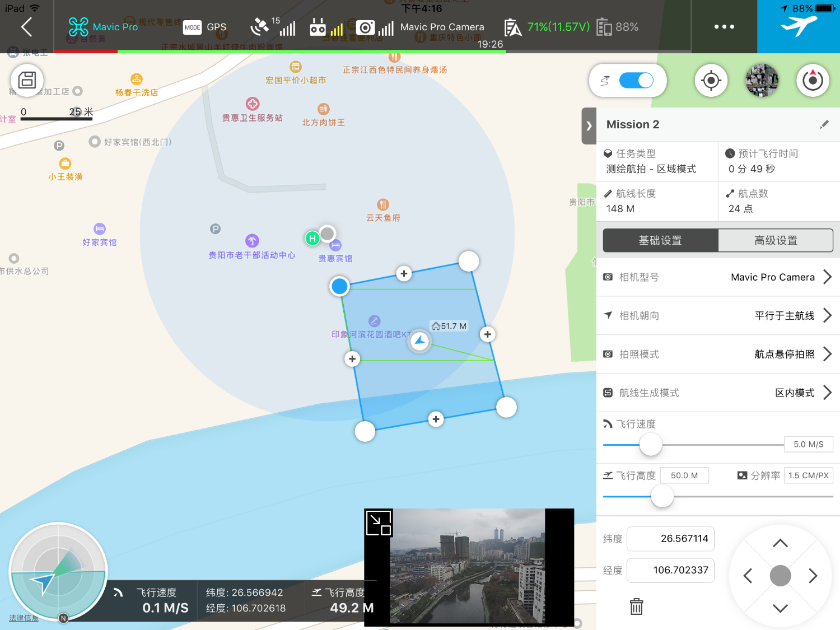The image size is (840, 630).
Task: Tap the radar attitude indicator widget
Action: click(x=58, y=572)
